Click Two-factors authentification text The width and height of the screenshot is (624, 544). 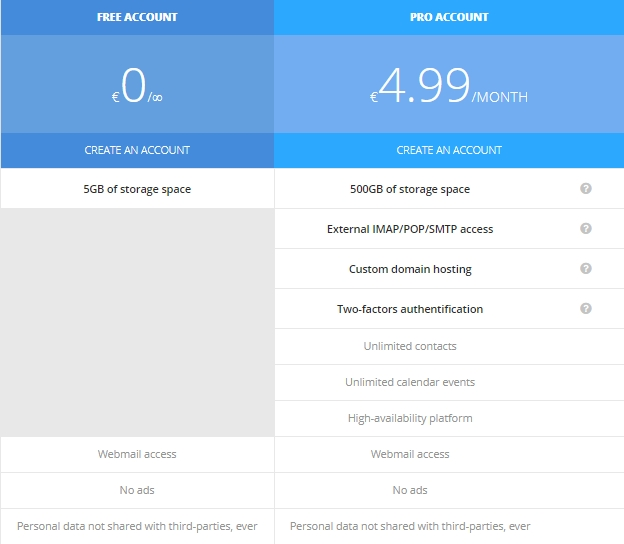point(410,309)
